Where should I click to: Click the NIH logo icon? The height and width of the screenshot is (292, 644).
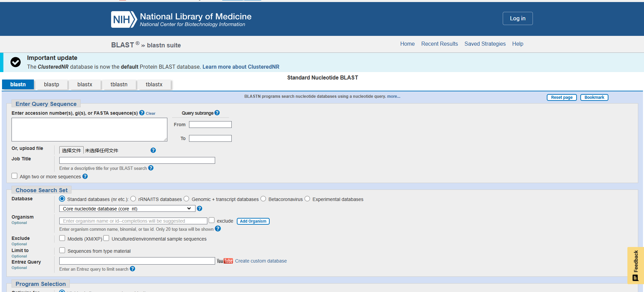click(124, 19)
